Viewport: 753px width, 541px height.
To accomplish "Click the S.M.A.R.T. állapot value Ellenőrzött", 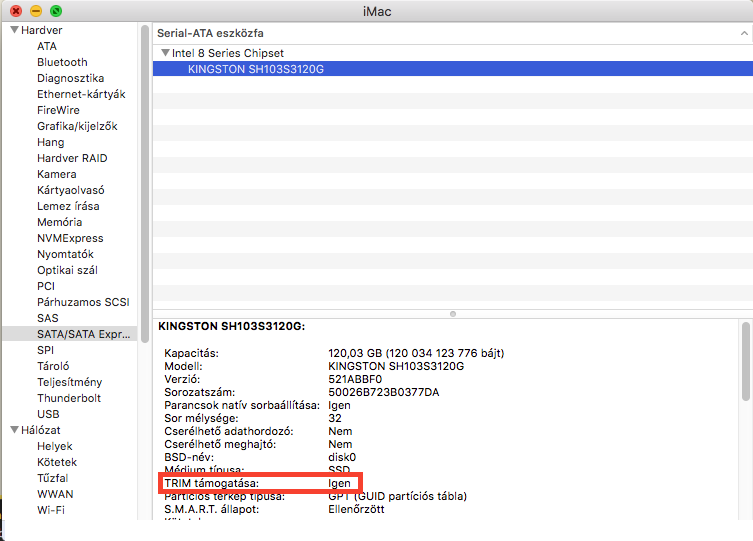I will tap(356, 509).
